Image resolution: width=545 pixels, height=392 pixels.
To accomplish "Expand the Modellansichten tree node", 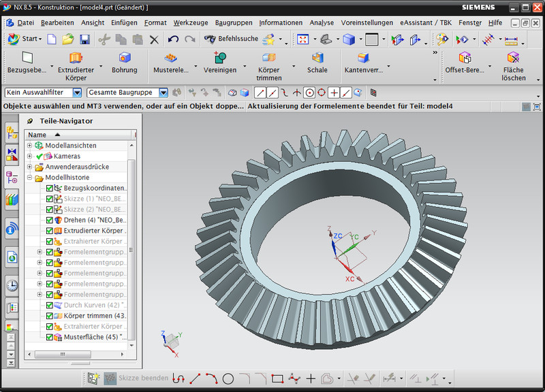I will [x=29, y=146].
